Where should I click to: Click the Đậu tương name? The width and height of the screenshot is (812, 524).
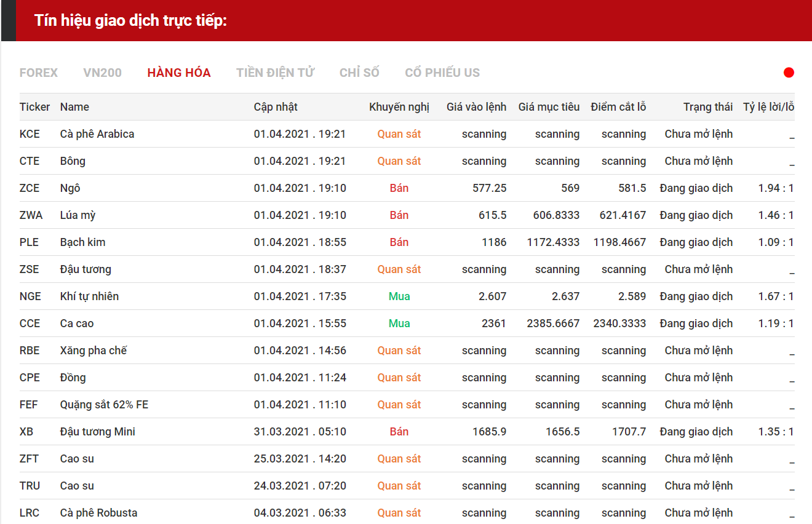(86, 269)
